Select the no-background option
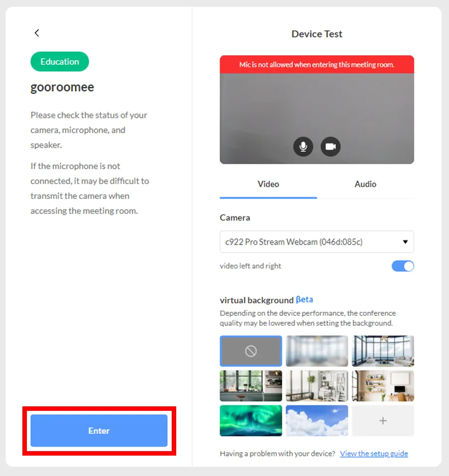The height and width of the screenshot is (476, 449). click(251, 351)
